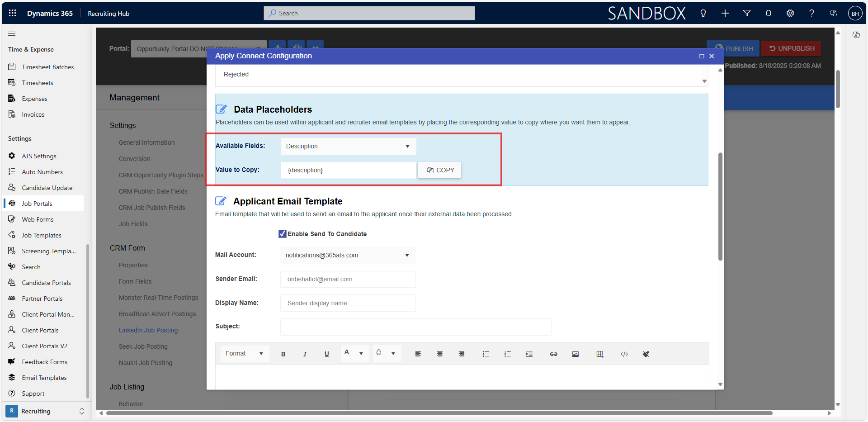The width and height of the screenshot is (868, 422).
Task: Apply a numbered list in the editor
Action: (x=507, y=354)
